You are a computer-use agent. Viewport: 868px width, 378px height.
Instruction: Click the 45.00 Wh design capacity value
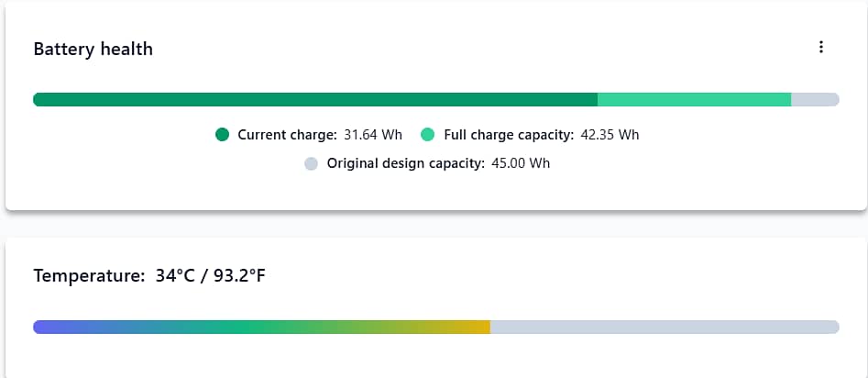click(521, 163)
